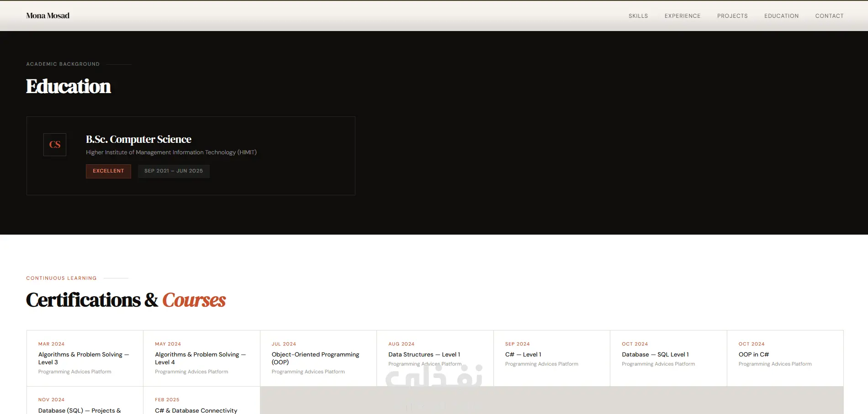
Task: Click the AUG 2024 date label
Action: click(402, 344)
